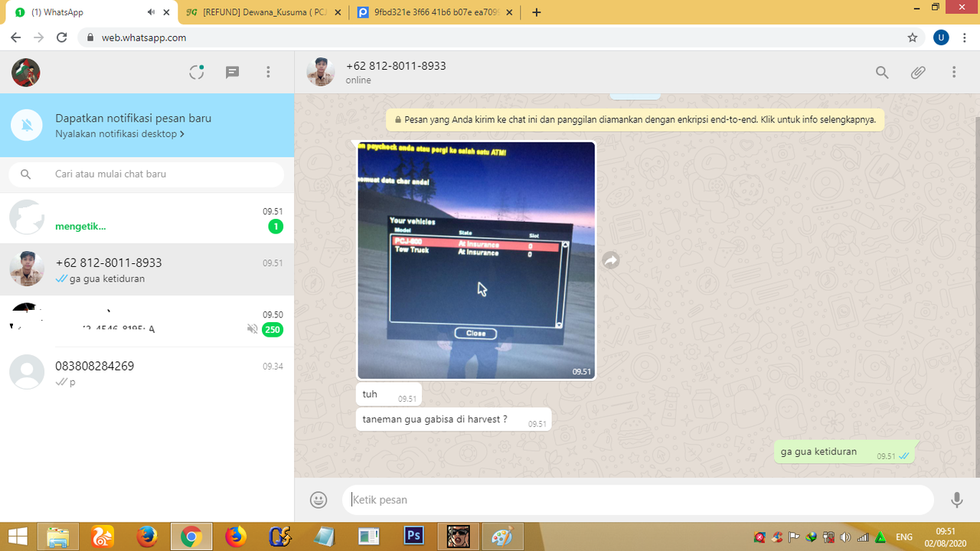This screenshot has width=980, height=551.
Task: Record a voice message with the microphone
Action: tap(956, 500)
